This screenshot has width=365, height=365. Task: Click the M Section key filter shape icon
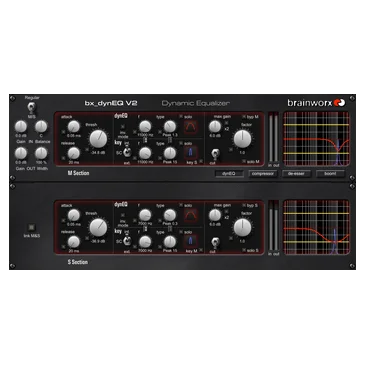point(190,153)
